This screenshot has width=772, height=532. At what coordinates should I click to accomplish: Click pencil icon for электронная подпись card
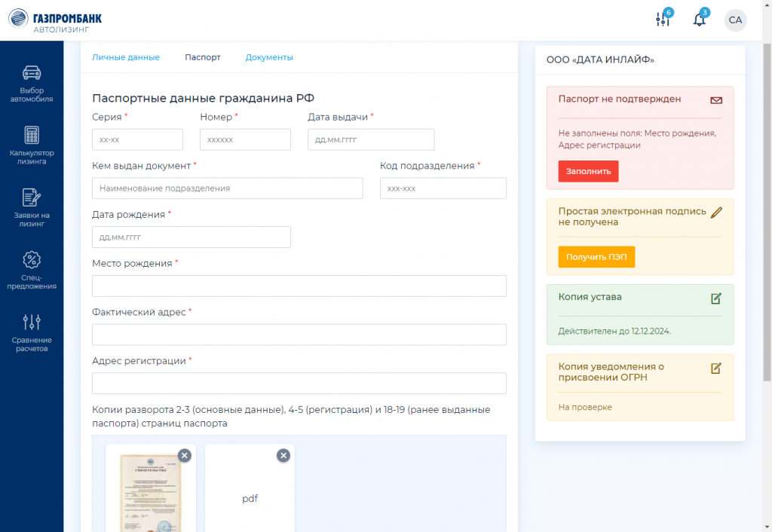[716, 212]
